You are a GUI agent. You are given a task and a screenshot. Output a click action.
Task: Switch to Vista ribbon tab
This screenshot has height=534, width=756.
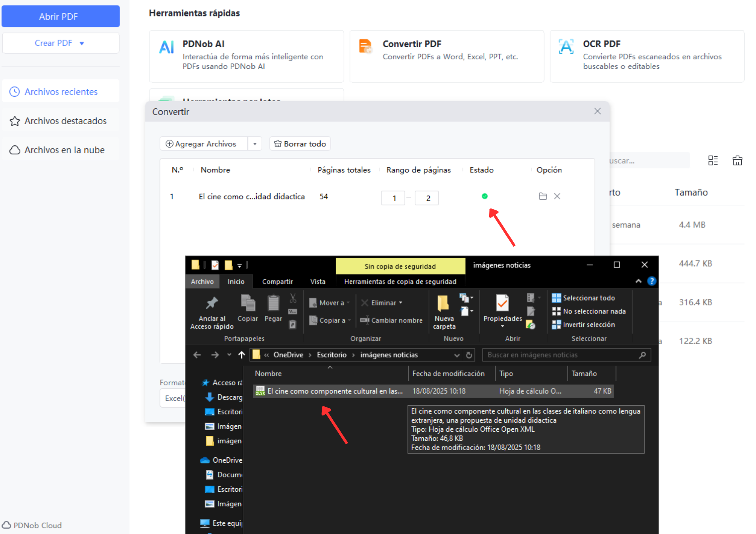[x=318, y=281]
